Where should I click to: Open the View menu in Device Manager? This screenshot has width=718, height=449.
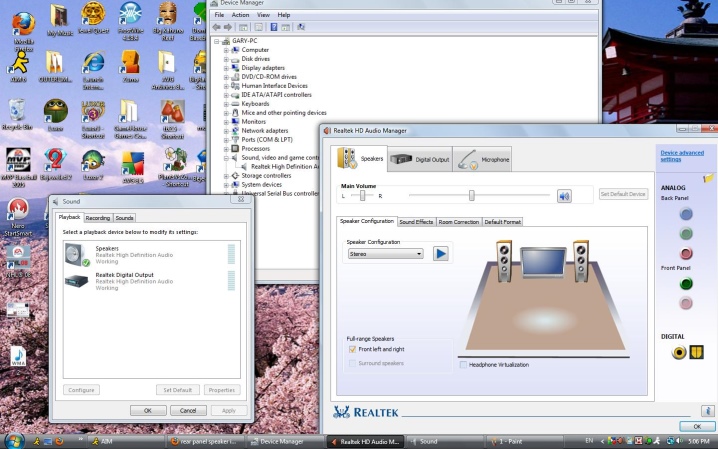[263, 15]
